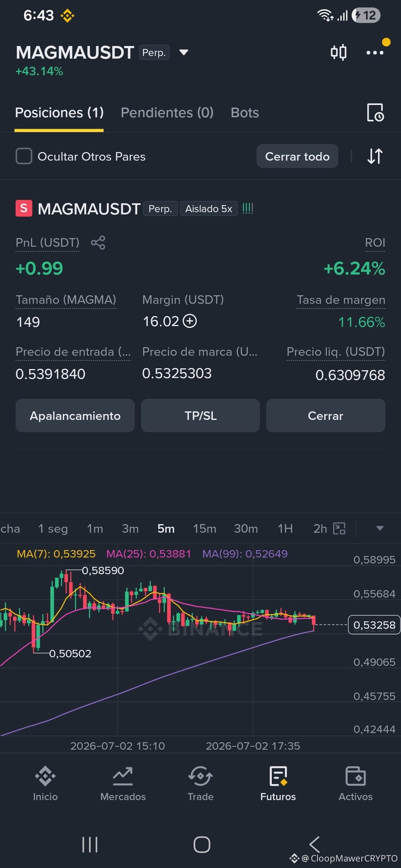This screenshot has width=401, height=868.
Task: Tap the battery indicator in status bar
Action: 366,15
